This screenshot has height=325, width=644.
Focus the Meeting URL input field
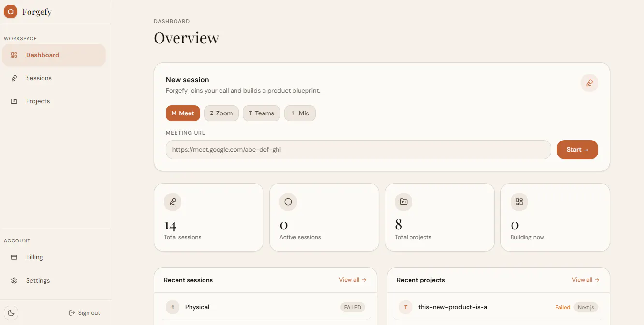point(358,150)
